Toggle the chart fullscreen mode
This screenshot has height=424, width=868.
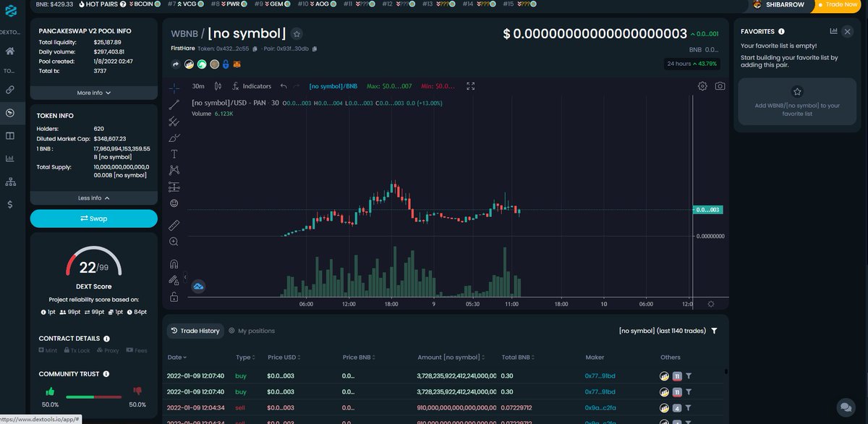click(x=471, y=86)
